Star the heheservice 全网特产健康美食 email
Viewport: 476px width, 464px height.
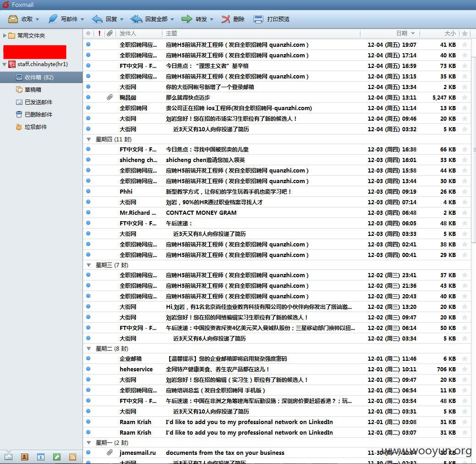pyautogui.click(x=465, y=369)
